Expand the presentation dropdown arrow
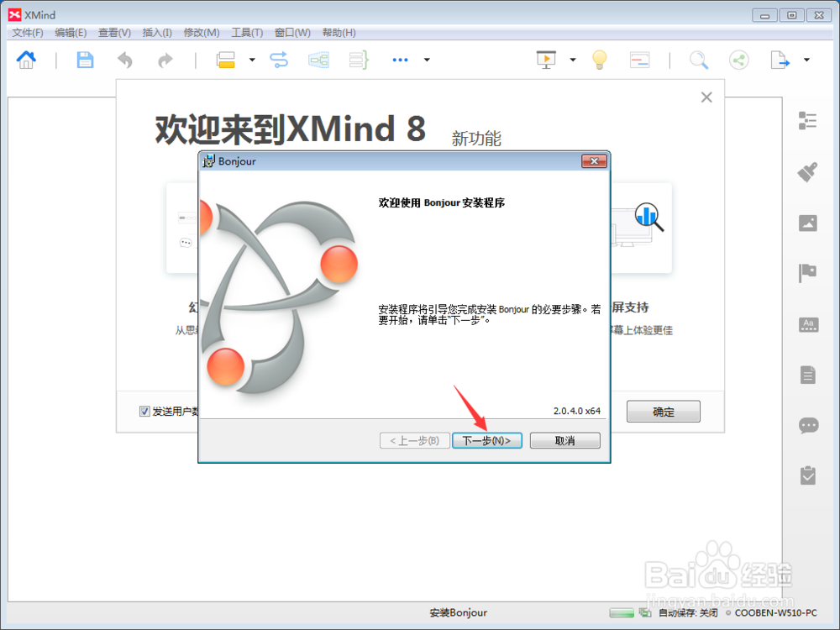 [x=573, y=60]
